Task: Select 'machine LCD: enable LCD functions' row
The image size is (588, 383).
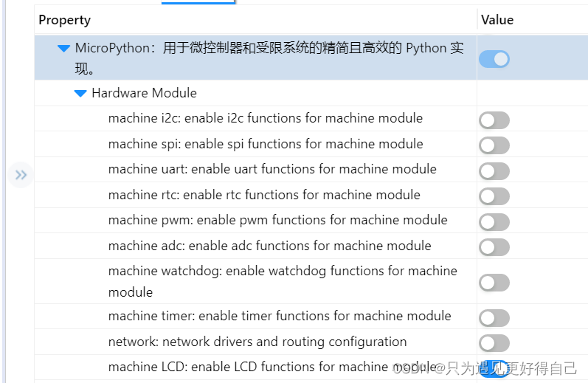Action: click(273, 367)
